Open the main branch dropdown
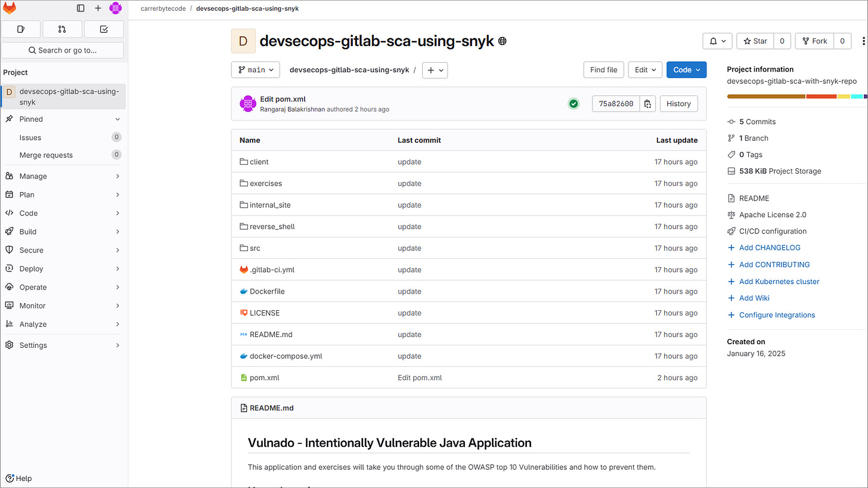The width and height of the screenshot is (868, 488). click(x=255, y=70)
